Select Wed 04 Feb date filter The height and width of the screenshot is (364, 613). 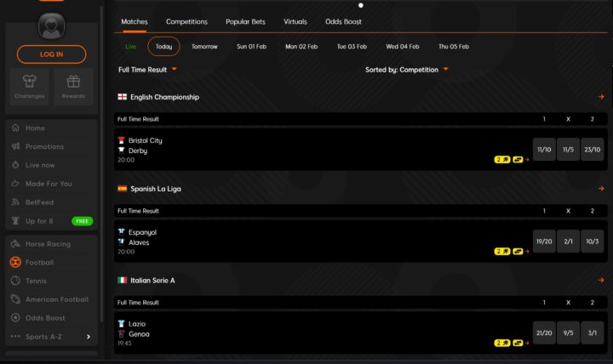[x=403, y=47]
